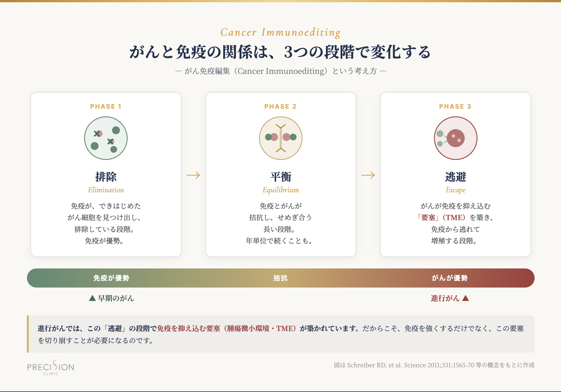Click the line 年単位で続くことも
The image size is (561, 392).
(279, 241)
